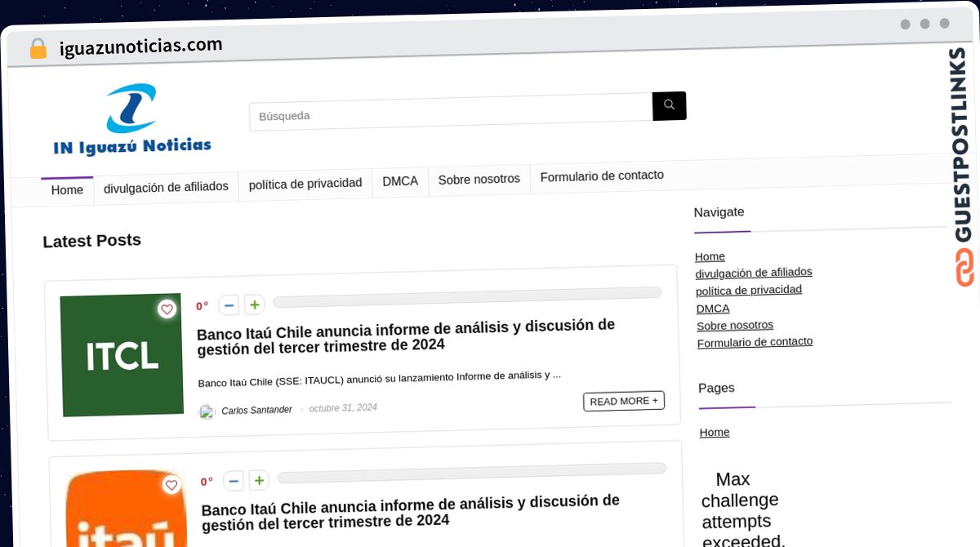Open Sobre nosotros in the top menu
Image resolution: width=980 pixels, height=547 pixels.
tap(479, 179)
